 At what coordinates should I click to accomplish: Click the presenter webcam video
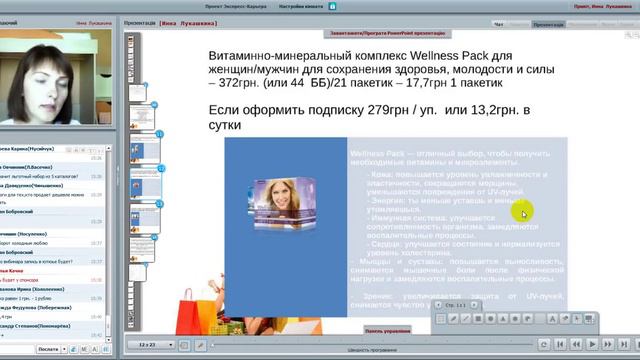point(56,77)
